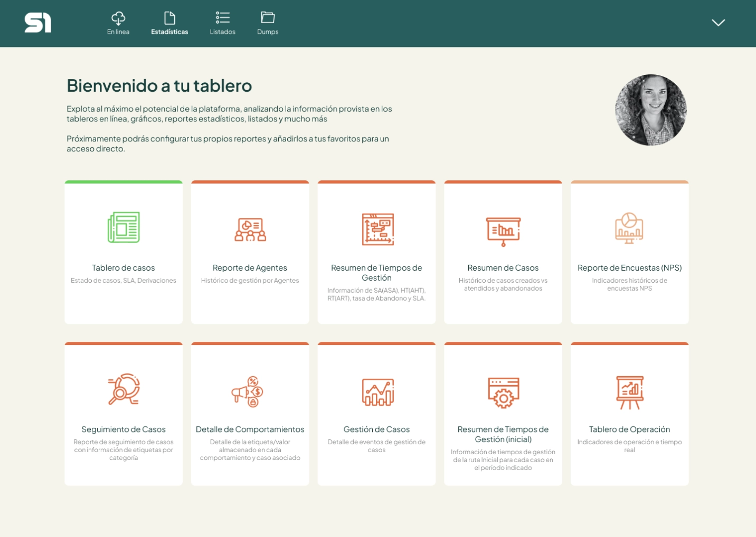Click the Tablero de casos newspaper icon
The image size is (756, 537).
(124, 227)
